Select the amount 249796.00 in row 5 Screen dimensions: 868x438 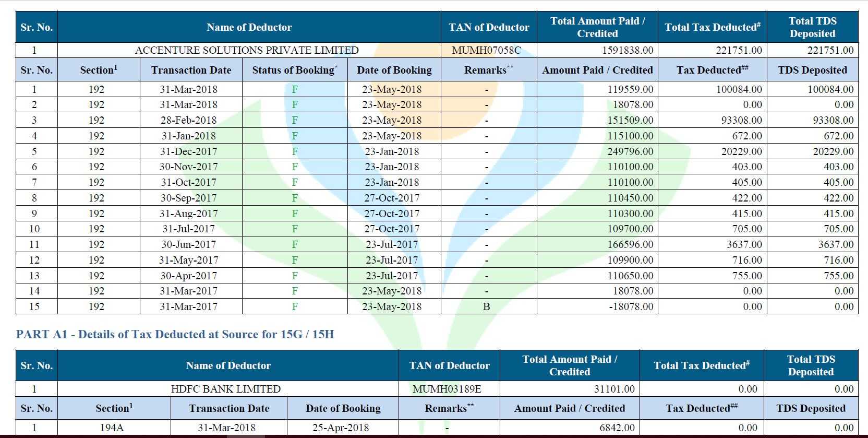click(x=630, y=151)
